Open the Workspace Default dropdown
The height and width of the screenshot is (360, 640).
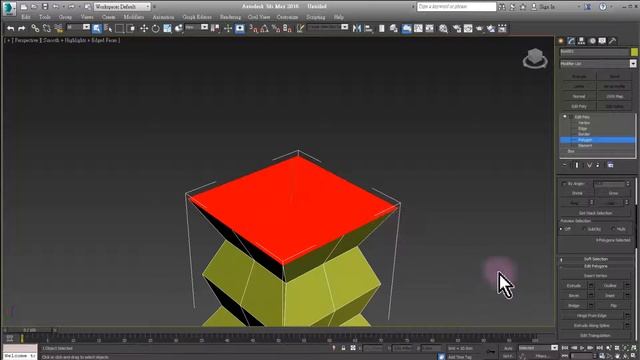(x=122, y=7)
